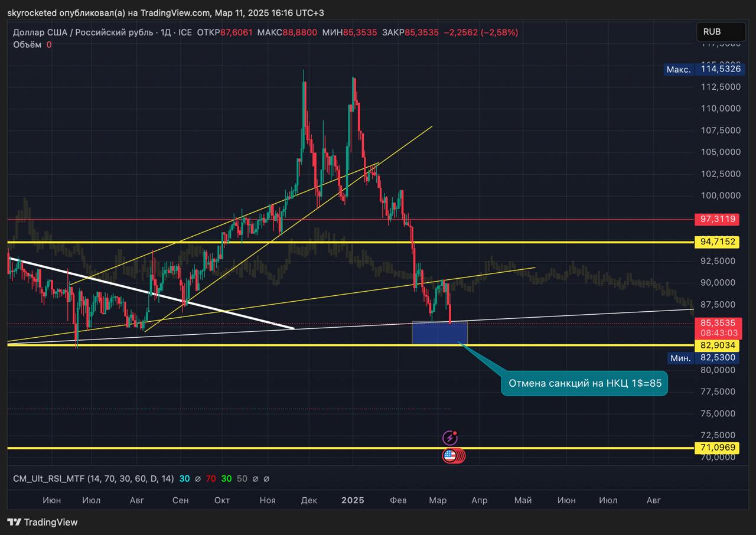
Task: Click the Фев label on time axis
Action: point(398,500)
